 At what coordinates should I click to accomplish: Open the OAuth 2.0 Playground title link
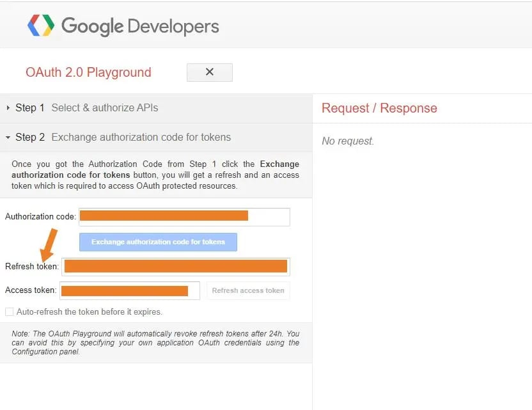(x=88, y=72)
